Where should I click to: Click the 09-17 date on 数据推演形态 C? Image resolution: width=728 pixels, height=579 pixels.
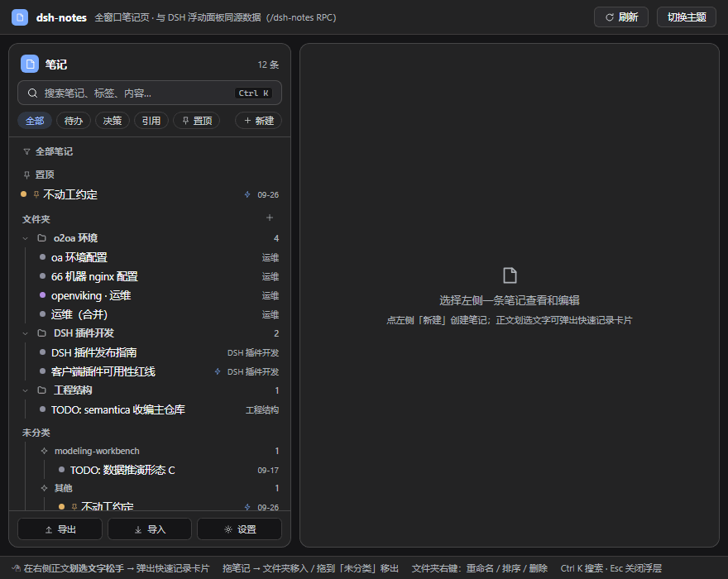point(268,471)
